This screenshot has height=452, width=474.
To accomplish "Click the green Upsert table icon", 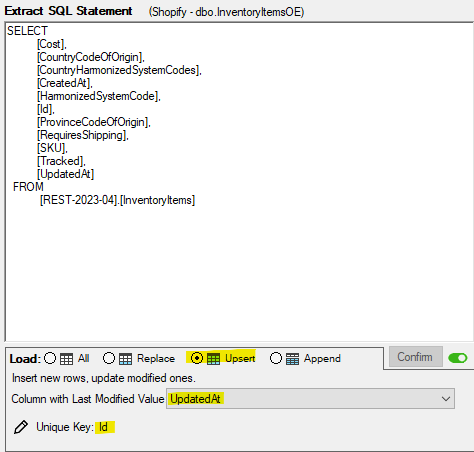I will click(213, 359).
